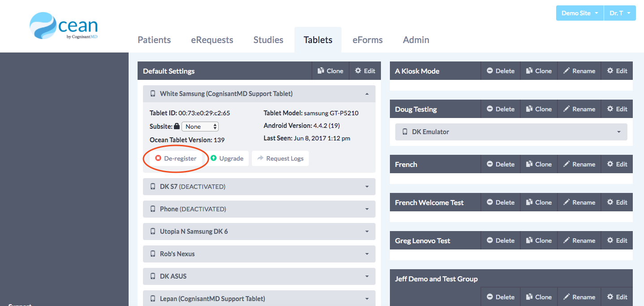Click Default Settings Edit gear icon

tap(358, 71)
